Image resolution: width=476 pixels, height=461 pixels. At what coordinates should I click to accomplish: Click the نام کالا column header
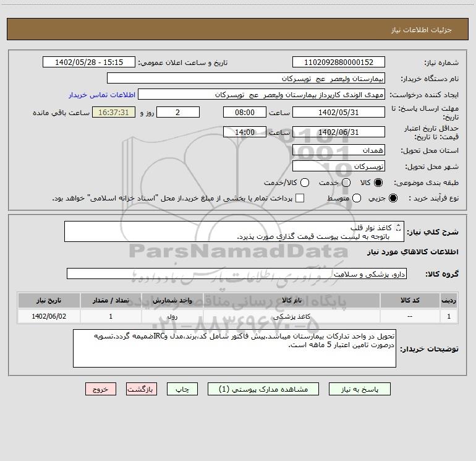tap(291, 300)
